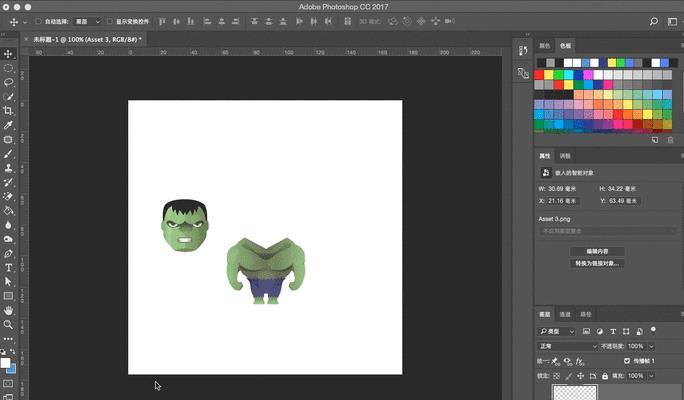
Task: Select the Path Selection arrow tool
Action: (8, 282)
